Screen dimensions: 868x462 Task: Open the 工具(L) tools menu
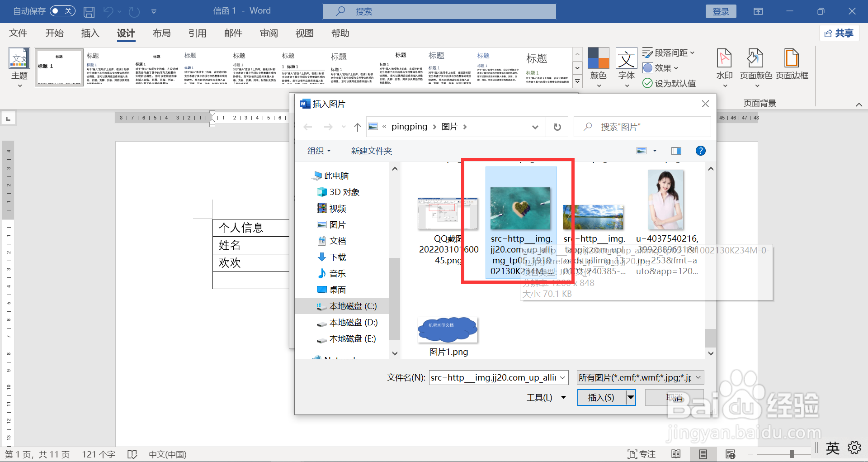pos(546,397)
